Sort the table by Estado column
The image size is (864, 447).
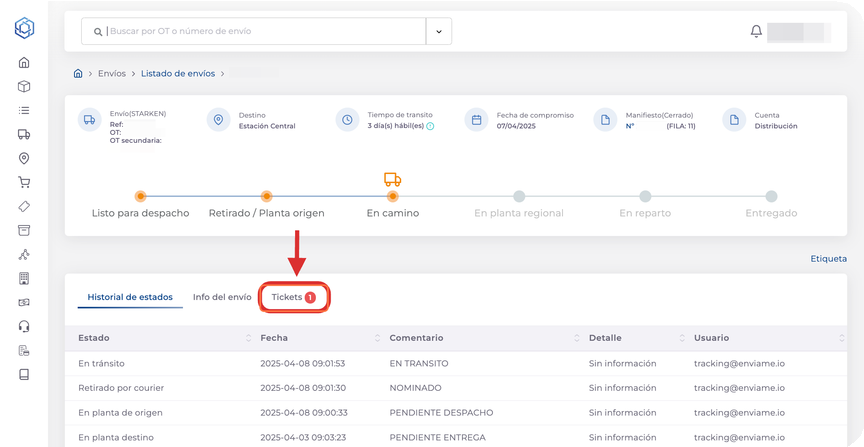click(x=248, y=338)
